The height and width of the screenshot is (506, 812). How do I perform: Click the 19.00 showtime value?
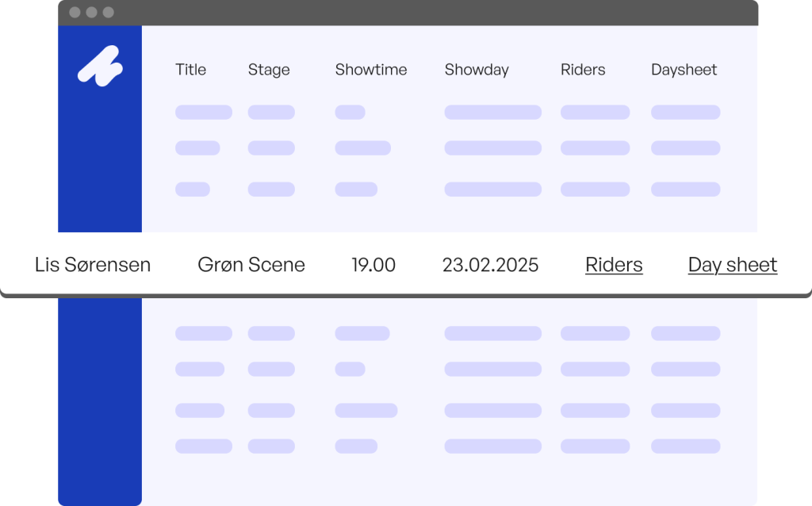(x=373, y=265)
